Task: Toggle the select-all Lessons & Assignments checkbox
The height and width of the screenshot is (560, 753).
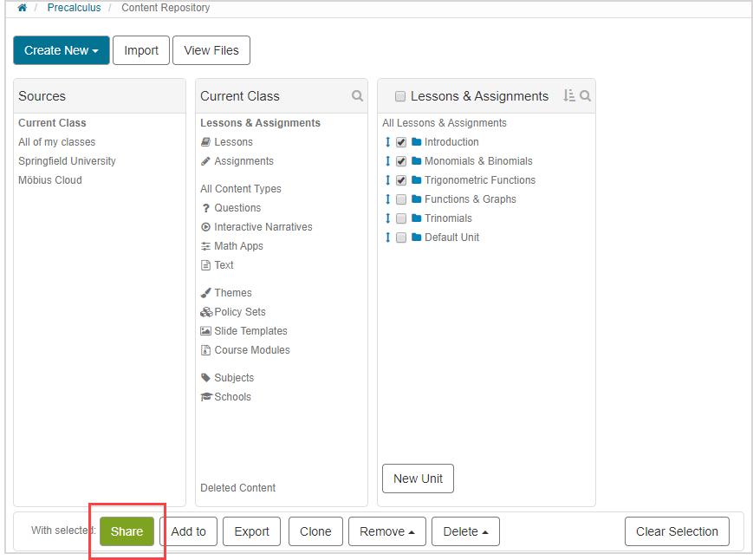Action: click(400, 96)
